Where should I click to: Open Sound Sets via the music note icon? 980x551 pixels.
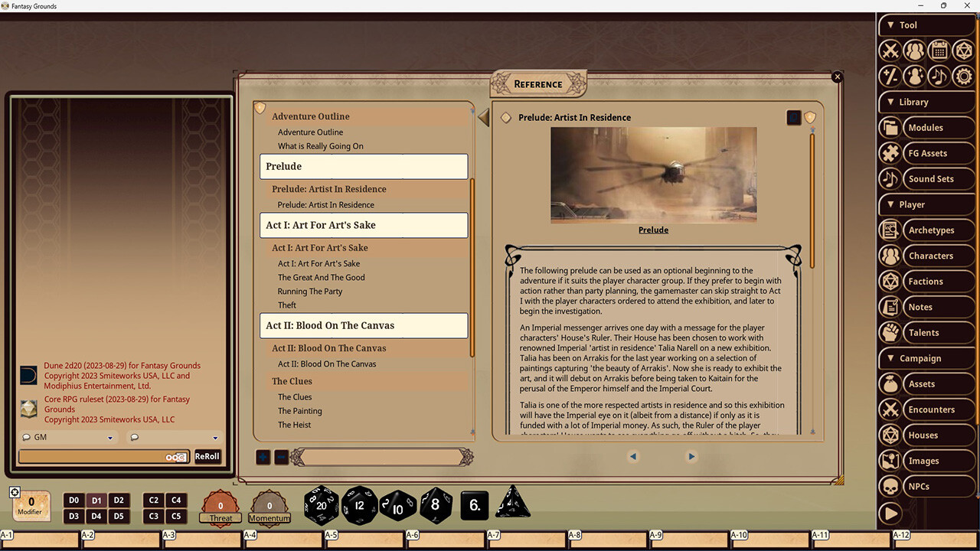(890, 178)
